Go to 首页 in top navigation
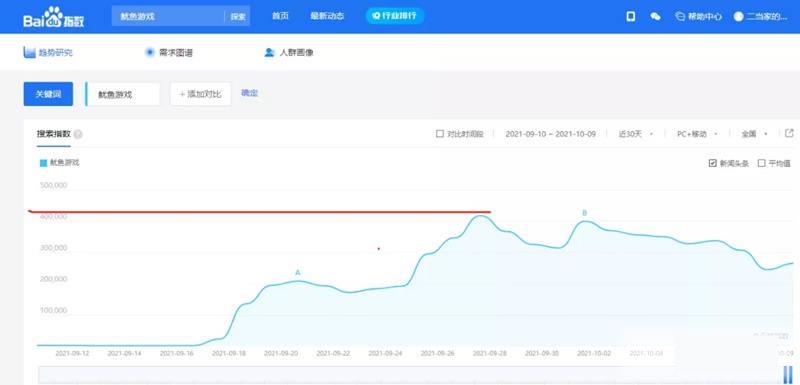800x385 pixels. coord(280,16)
